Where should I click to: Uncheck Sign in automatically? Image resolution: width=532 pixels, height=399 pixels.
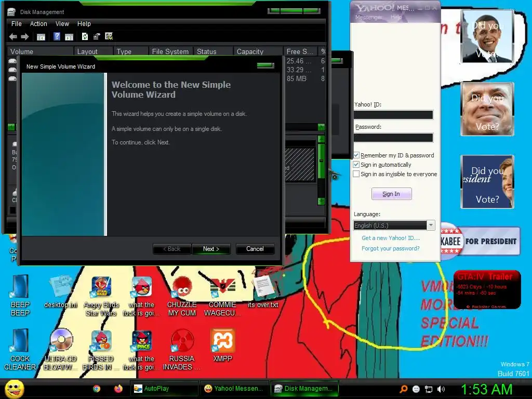click(x=356, y=165)
